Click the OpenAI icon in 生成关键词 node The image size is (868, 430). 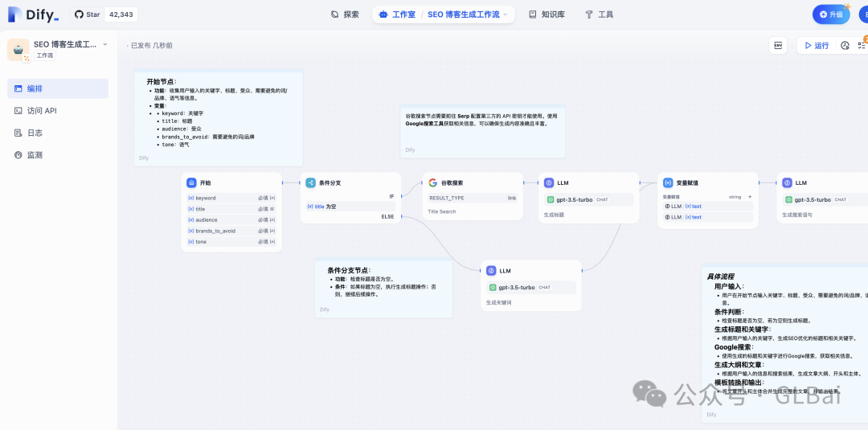click(493, 288)
